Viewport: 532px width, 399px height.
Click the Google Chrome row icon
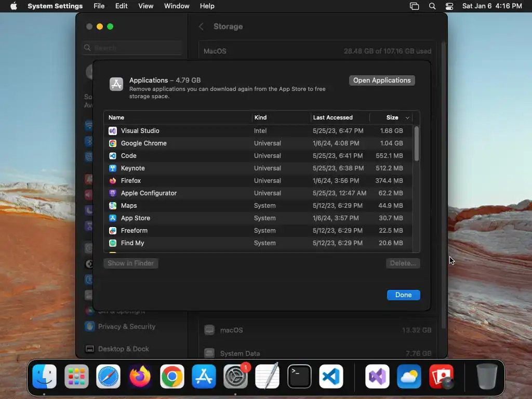click(x=113, y=143)
